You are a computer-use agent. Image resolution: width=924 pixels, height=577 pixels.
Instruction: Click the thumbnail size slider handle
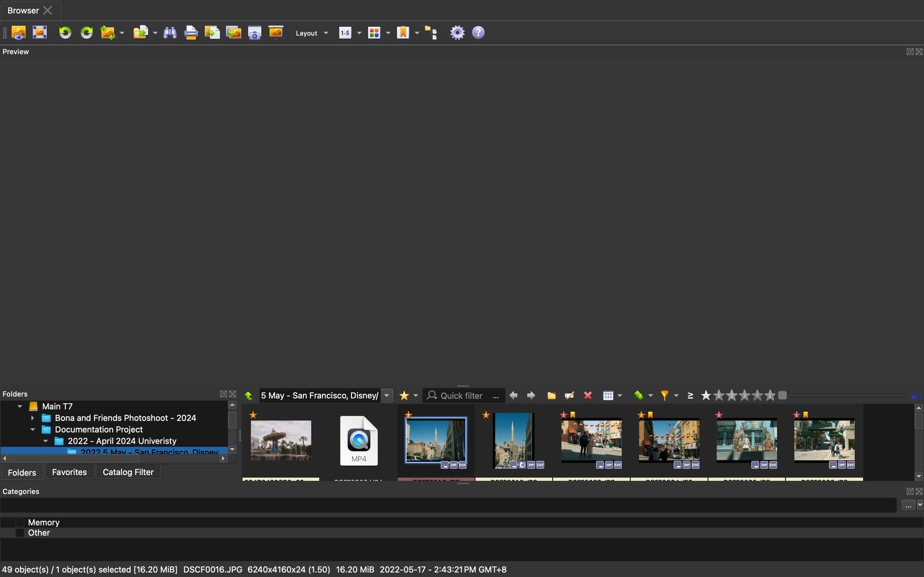pos(782,396)
